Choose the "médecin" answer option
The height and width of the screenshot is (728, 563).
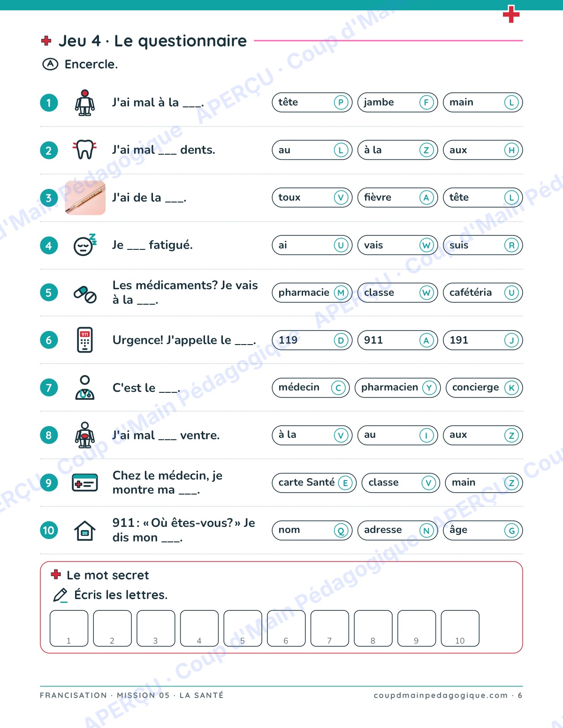coord(311,388)
